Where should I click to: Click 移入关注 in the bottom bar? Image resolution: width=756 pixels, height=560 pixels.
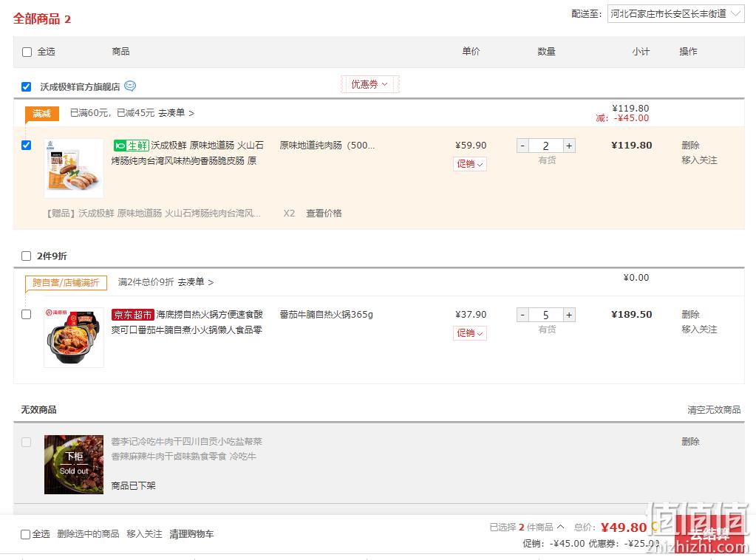coord(144,534)
